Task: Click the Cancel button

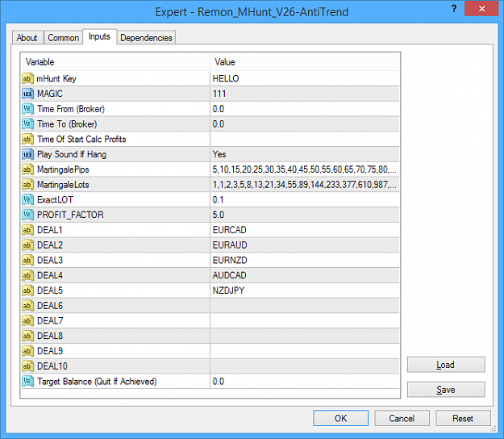Action: click(x=402, y=418)
